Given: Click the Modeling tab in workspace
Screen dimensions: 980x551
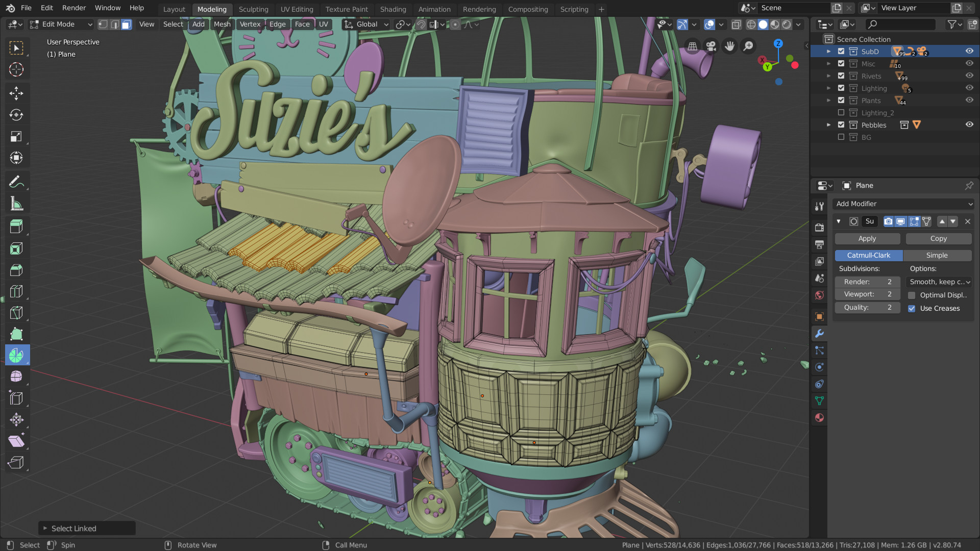Looking at the screenshot, I should pos(211,9).
